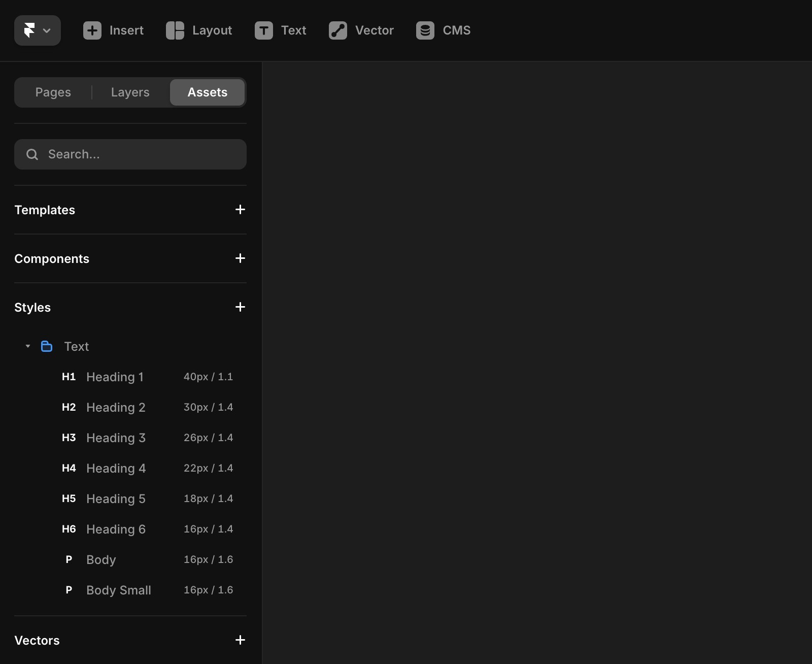The image size is (812, 664).
Task: Click the Search assets field
Action: click(130, 154)
